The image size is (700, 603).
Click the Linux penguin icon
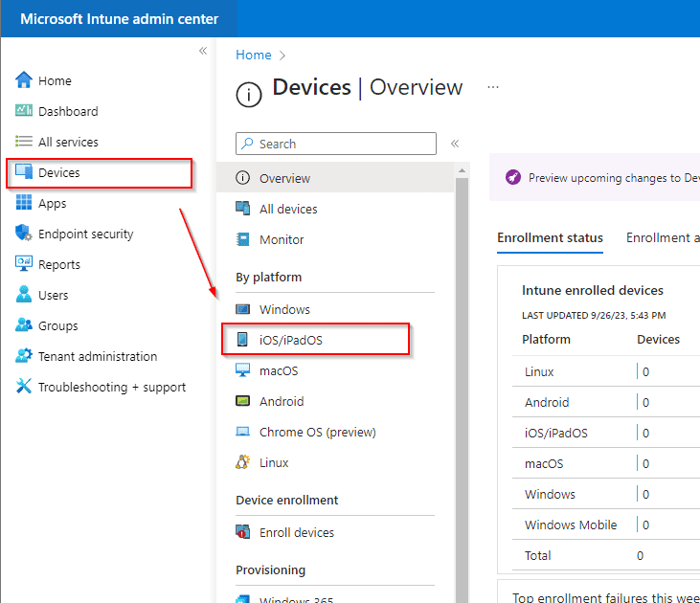click(243, 462)
